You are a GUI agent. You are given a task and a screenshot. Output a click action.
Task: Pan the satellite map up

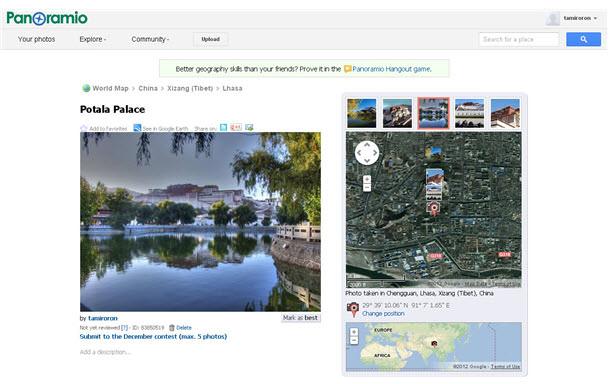pyautogui.click(x=367, y=145)
